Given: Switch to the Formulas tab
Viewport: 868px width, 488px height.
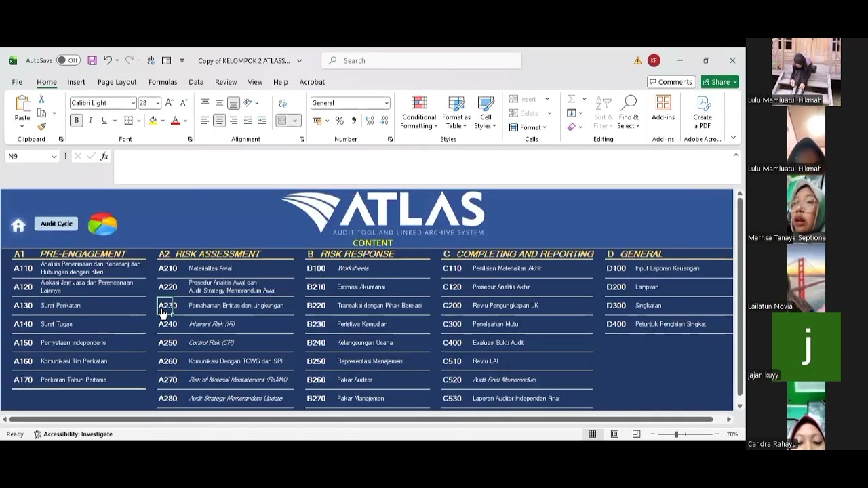Looking at the screenshot, I should point(163,82).
